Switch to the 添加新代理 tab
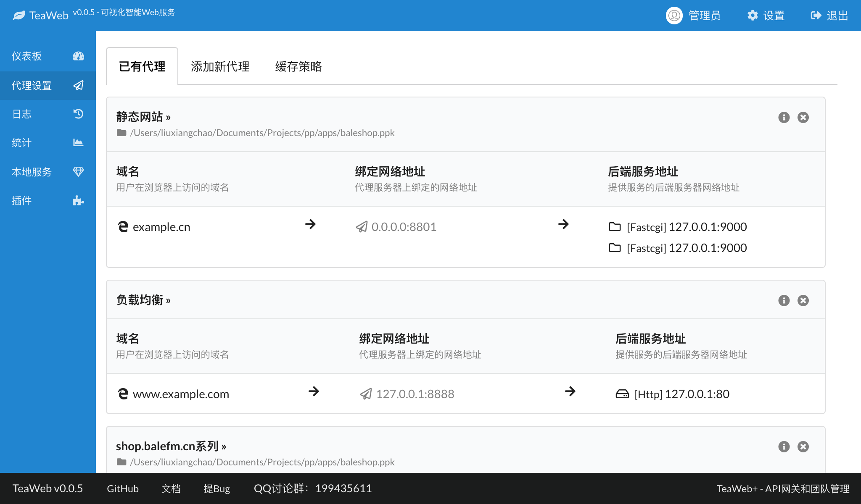 click(x=220, y=66)
